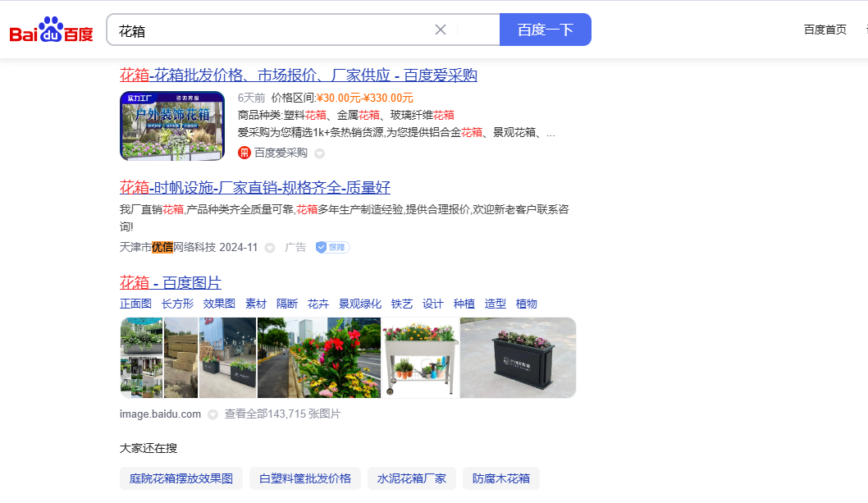Open raised planter cart image thumbnail
The height and width of the screenshot is (503, 868).
[x=421, y=357]
